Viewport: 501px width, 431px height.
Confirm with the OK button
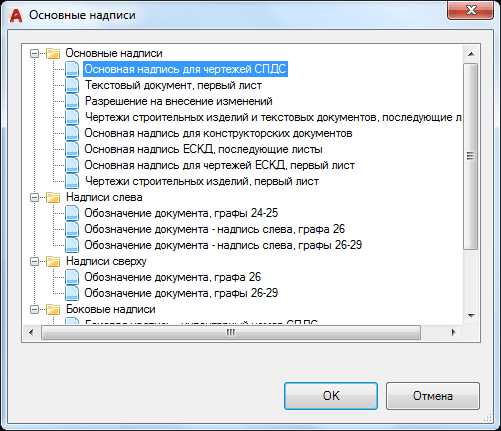(331, 396)
